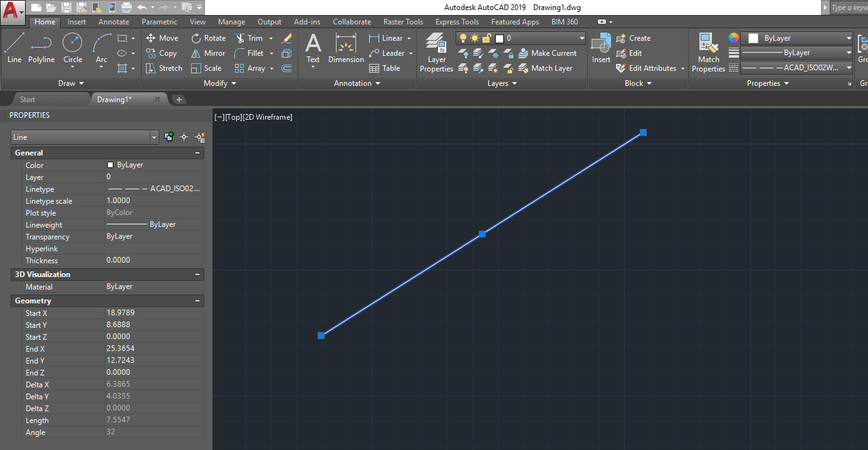This screenshot has height=450, width=868.
Task: Click the Make Current layer button
Action: (548, 53)
